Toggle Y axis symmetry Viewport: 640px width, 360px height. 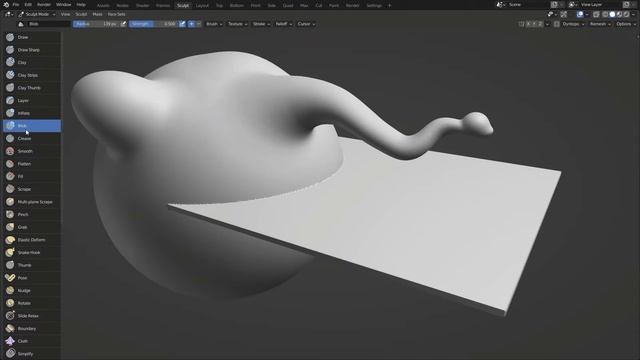click(534, 24)
